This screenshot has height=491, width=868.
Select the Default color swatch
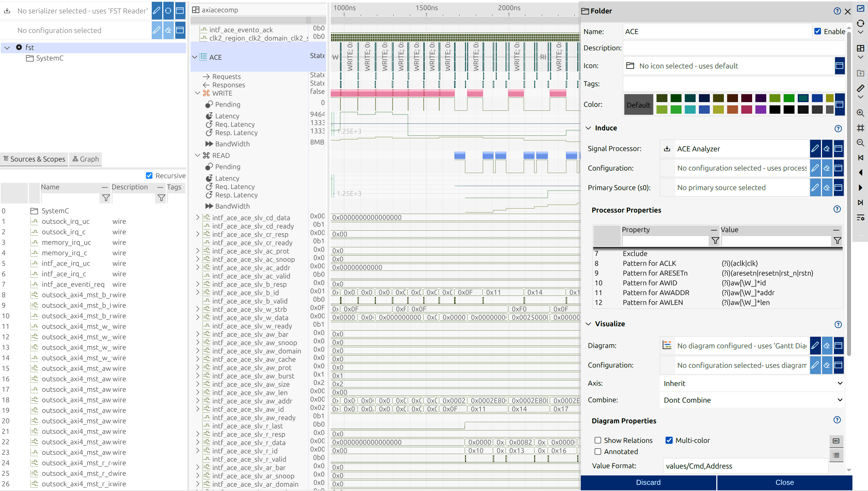point(638,105)
